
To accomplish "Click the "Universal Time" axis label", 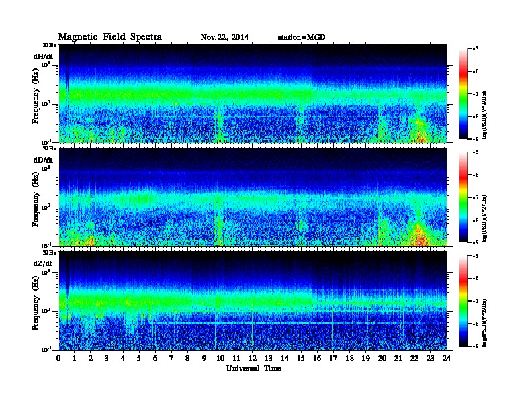I will 253,368.
